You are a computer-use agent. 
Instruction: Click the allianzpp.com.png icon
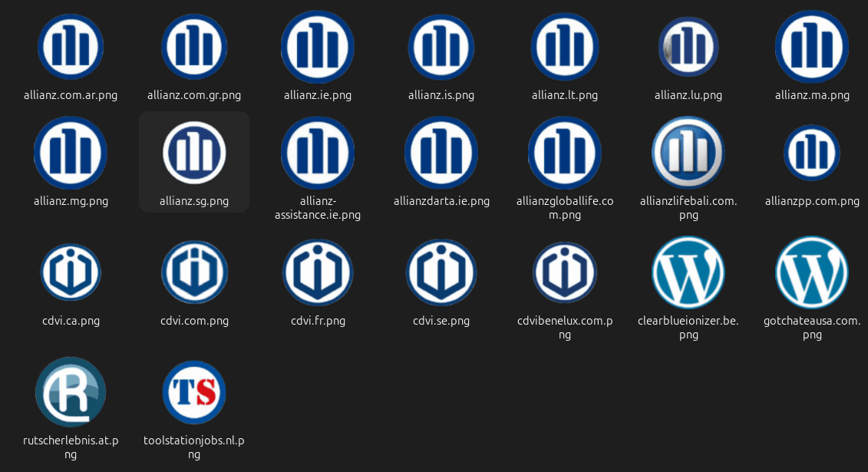pos(812,153)
